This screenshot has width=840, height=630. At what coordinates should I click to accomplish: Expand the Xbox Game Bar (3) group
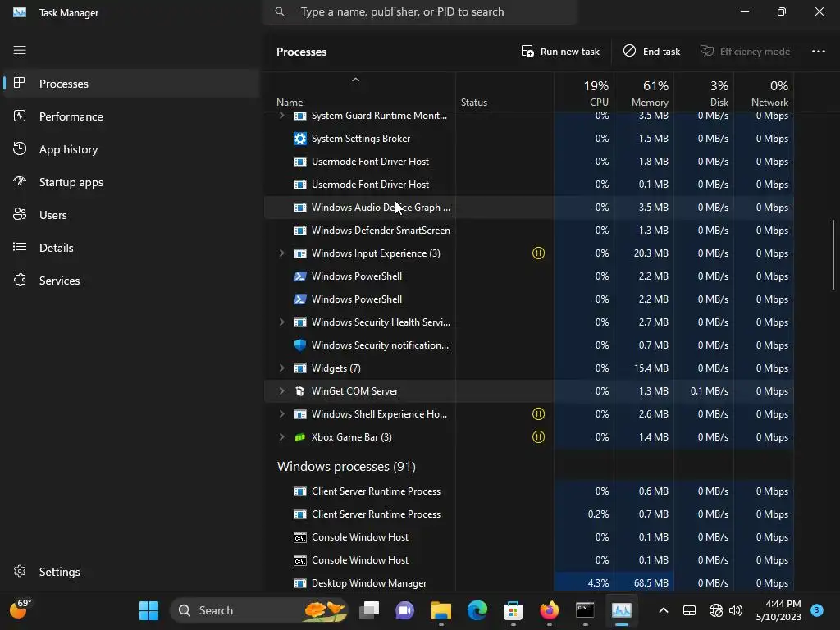(x=282, y=437)
